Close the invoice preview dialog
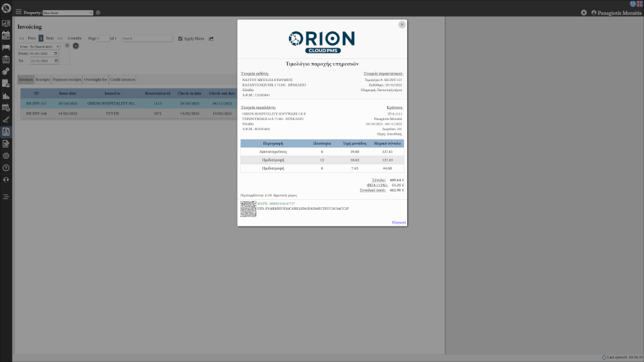 (402, 24)
